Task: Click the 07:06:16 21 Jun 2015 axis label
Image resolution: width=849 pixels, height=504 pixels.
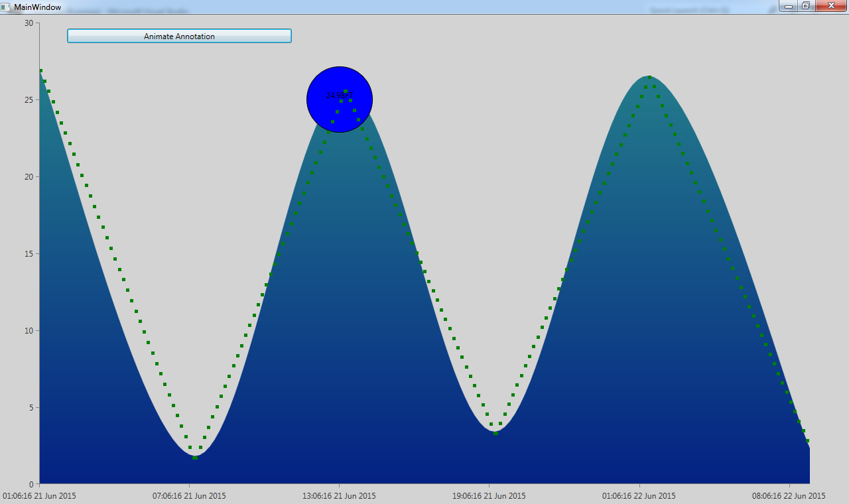Action: [189, 495]
